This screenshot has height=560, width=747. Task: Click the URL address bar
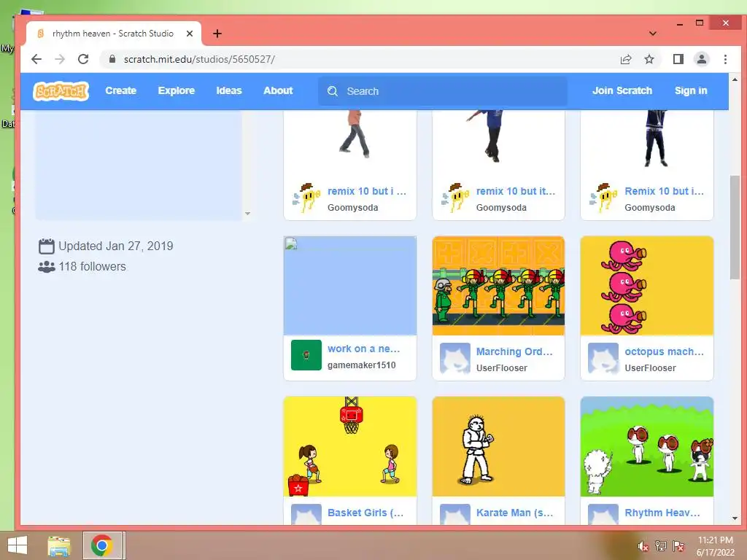pyautogui.click(x=362, y=59)
